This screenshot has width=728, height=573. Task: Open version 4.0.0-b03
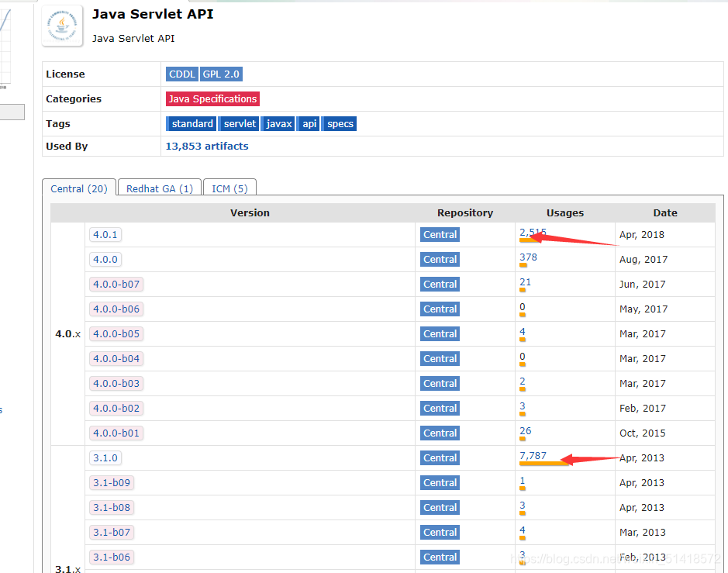(116, 384)
